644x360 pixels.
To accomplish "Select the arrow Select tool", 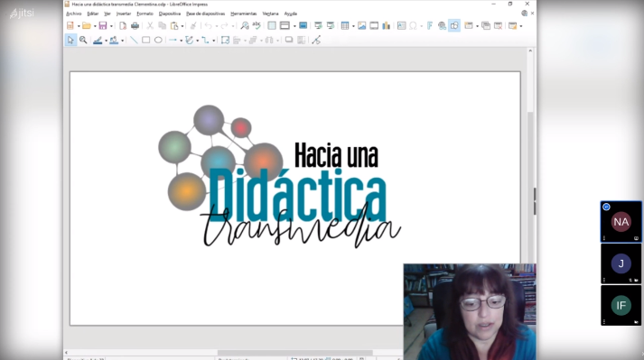I will 70,40.
